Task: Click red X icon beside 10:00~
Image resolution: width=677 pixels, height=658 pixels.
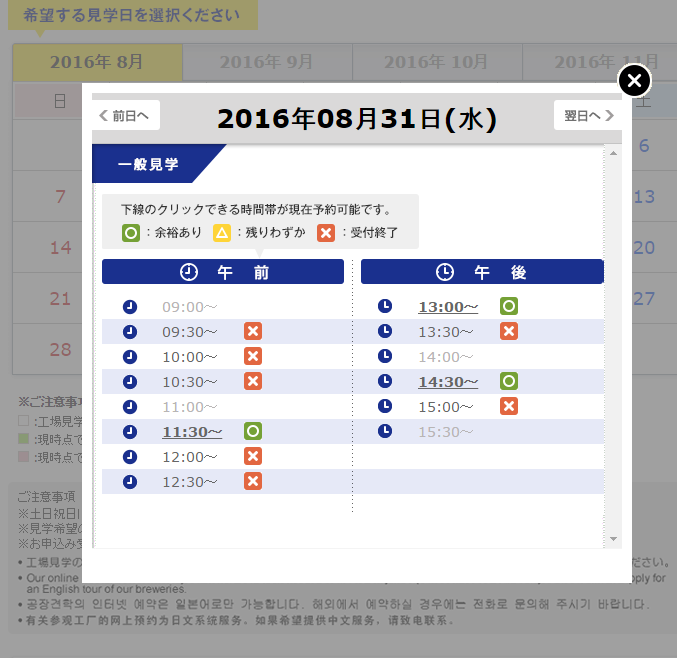Action: [x=253, y=356]
